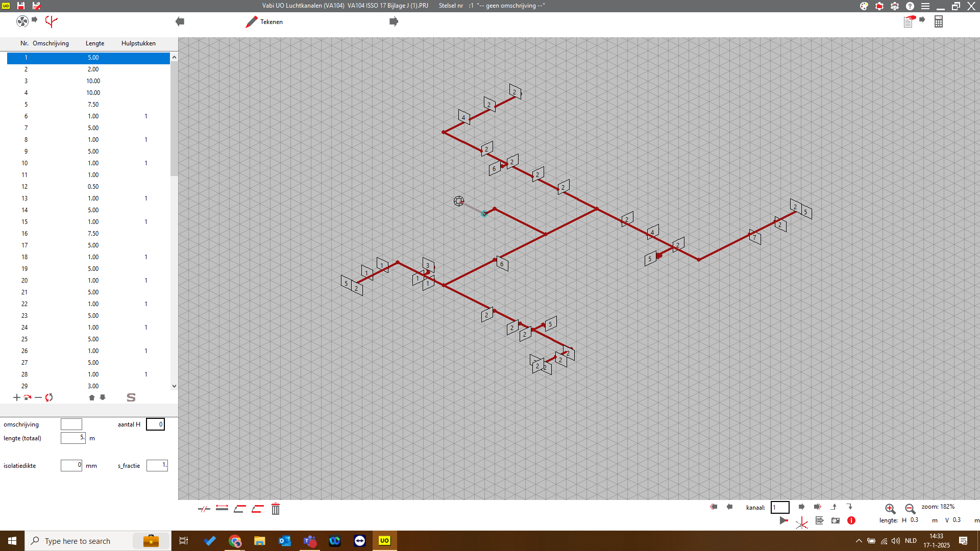Screen dimensions: 980x551
Task: Click the isolatiedikte input field
Action: tap(71, 465)
